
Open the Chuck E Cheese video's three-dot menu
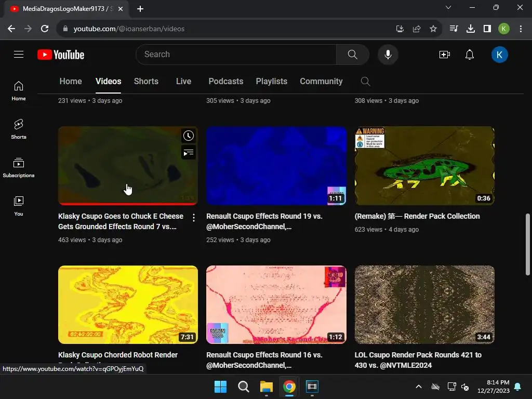(x=193, y=218)
